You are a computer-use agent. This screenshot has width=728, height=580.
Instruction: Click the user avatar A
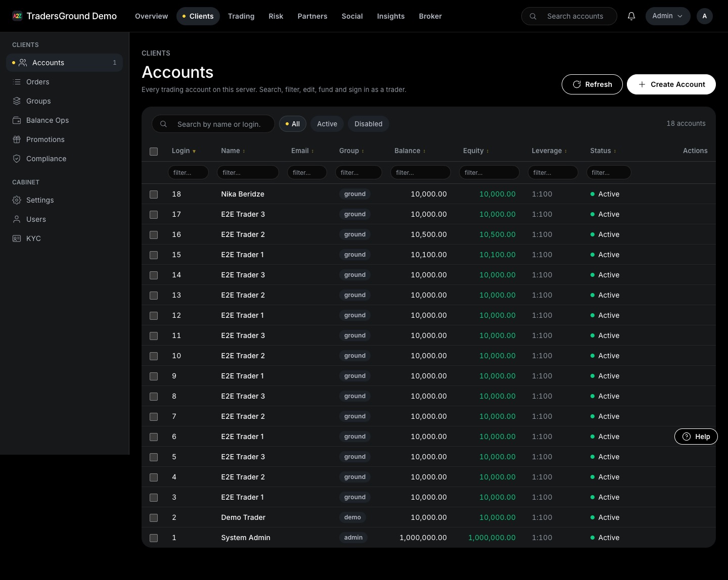tap(705, 16)
